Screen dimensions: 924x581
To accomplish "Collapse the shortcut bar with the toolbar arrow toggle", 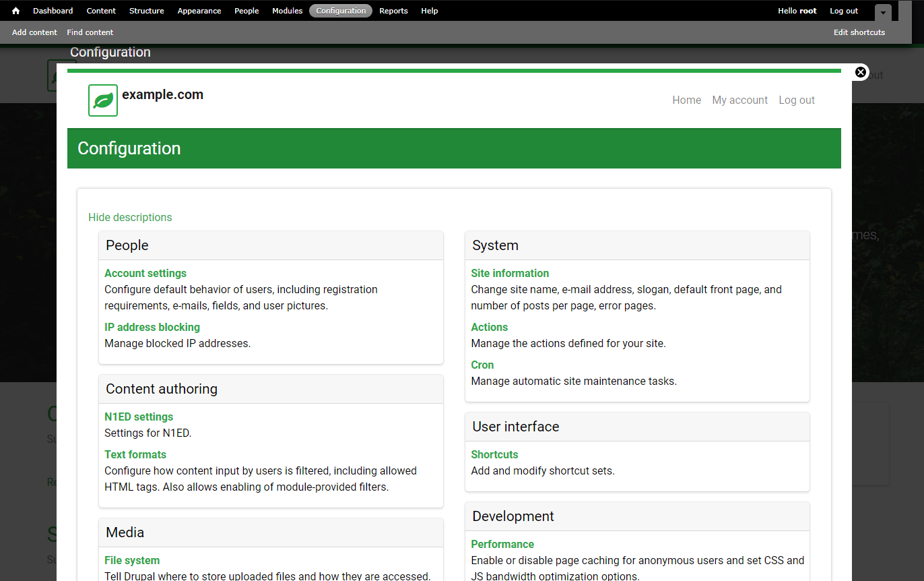I will tap(883, 13).
